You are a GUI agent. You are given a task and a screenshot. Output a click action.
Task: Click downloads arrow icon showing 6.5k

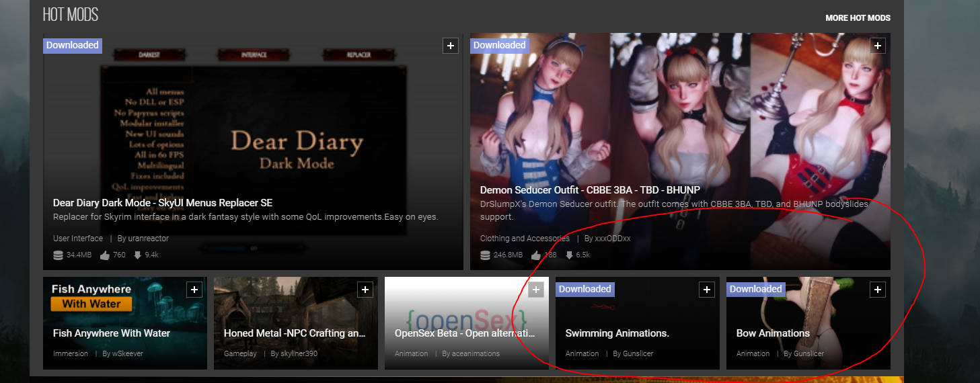click(x=569, y=255)
